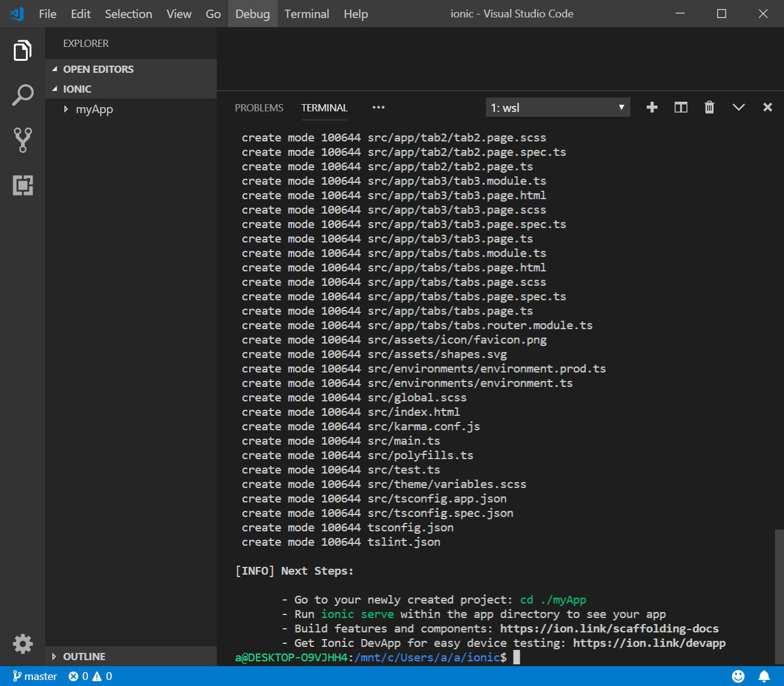Expand the OUTLINE section
784x686 pixels.
84,657
